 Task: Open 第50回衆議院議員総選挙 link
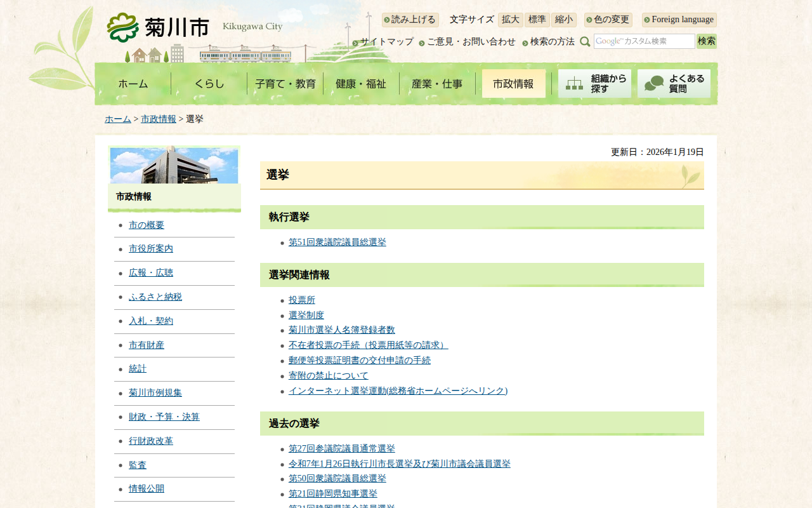337,479
